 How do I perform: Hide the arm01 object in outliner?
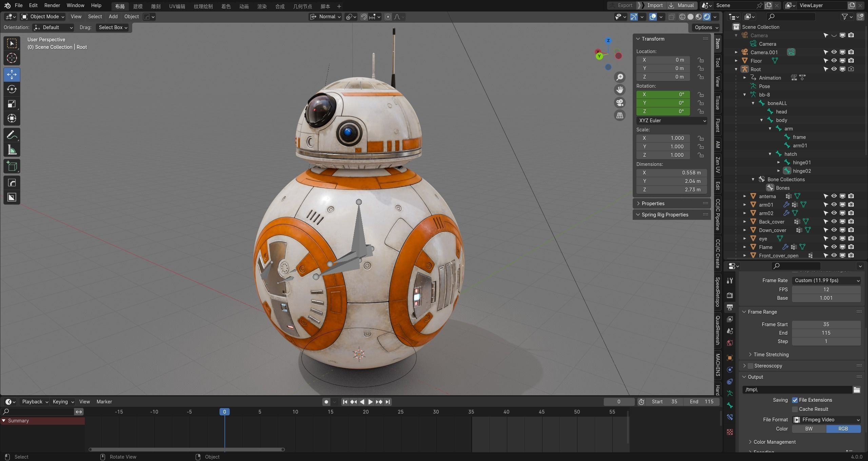[834, 205]
